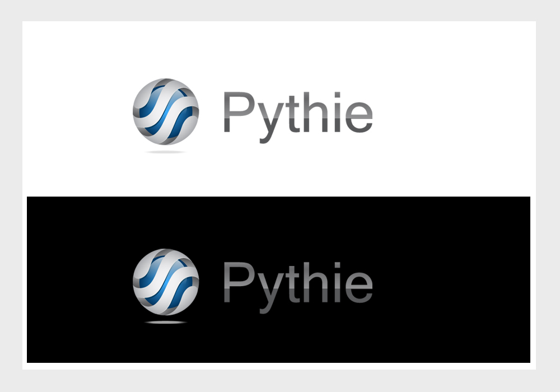Click the letter P in the black panel
Viewport: 560px width, 392px height.
(238, 282)
